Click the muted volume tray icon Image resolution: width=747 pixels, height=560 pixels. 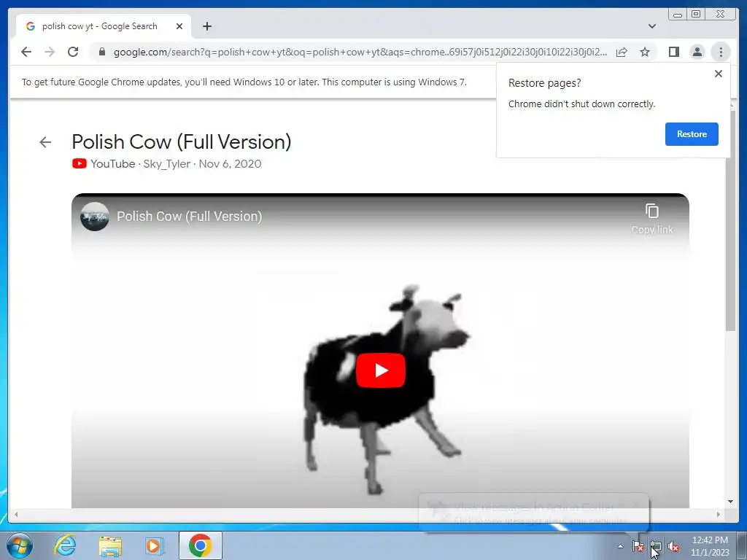pos(673,546)
